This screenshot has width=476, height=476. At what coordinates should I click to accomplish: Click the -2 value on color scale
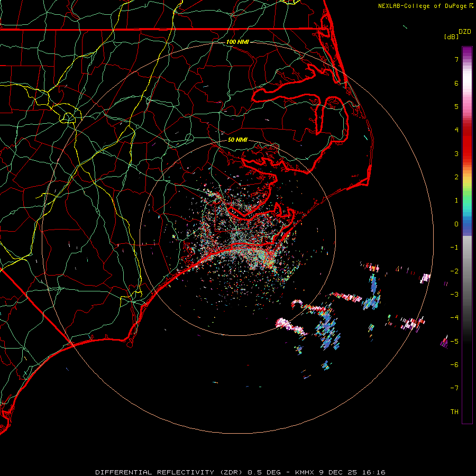pos(454,271)
